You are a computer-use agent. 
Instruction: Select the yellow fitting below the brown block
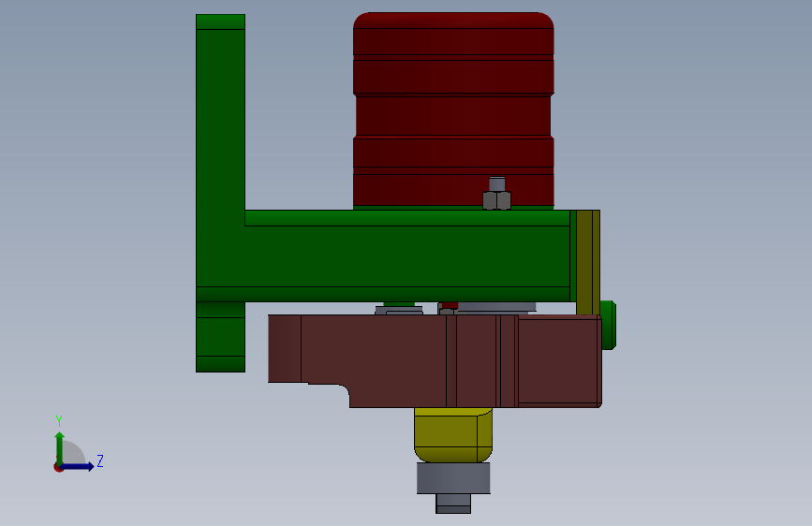pyautogui.click(x=453, y=435)
